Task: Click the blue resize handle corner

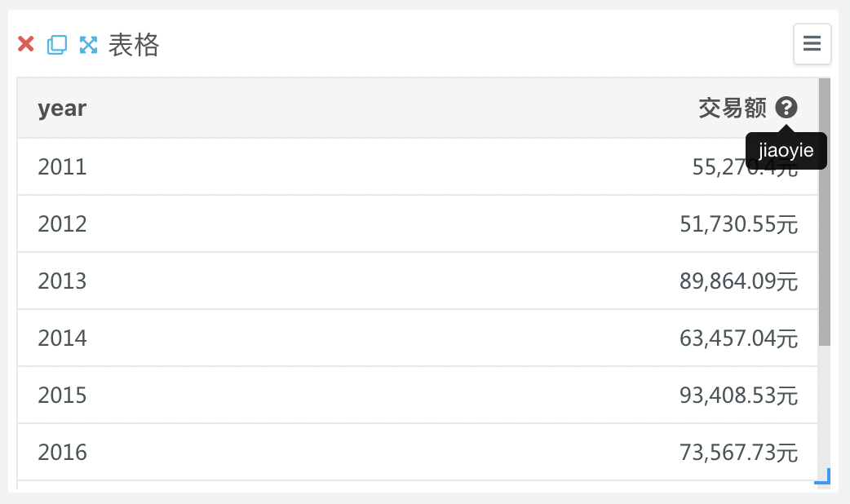Action: click(x=823, y=477)
